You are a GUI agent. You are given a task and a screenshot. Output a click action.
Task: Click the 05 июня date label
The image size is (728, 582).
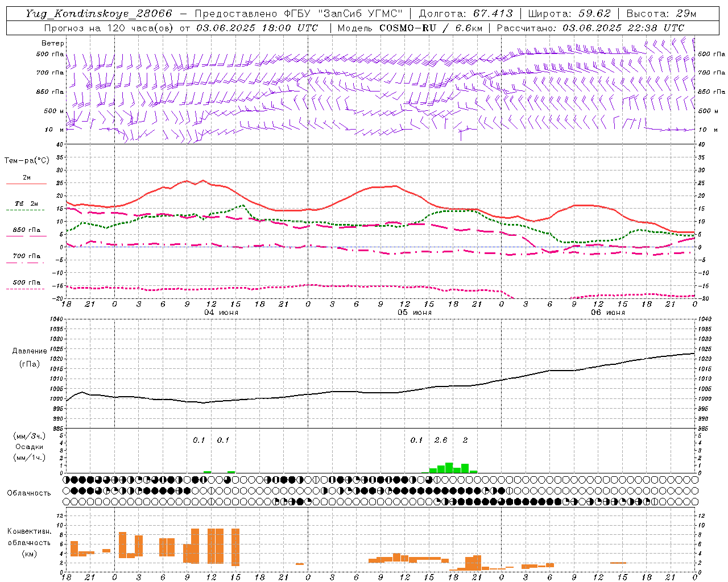[415, 313]
